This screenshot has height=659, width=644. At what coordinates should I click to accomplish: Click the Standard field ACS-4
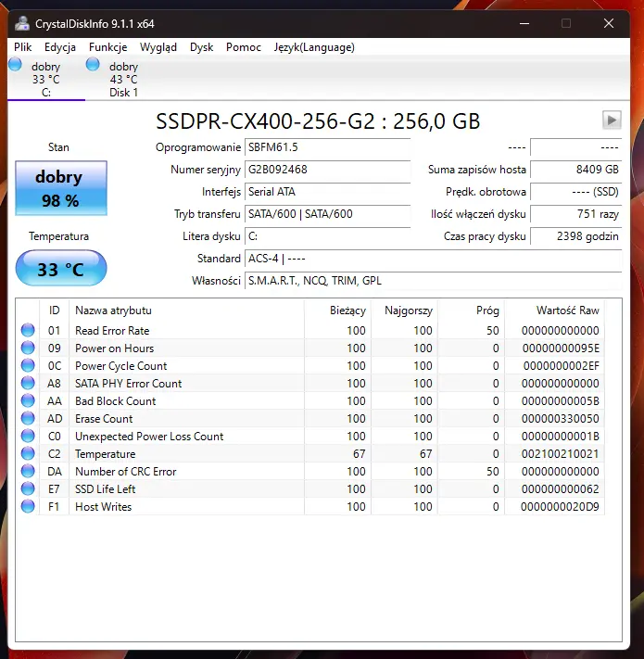[433, 259]
